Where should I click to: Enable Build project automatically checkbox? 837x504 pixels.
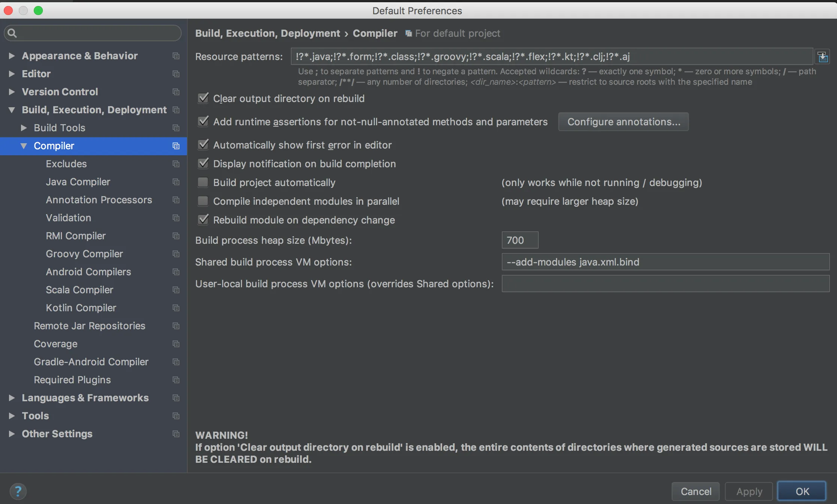tap(203, 183)
